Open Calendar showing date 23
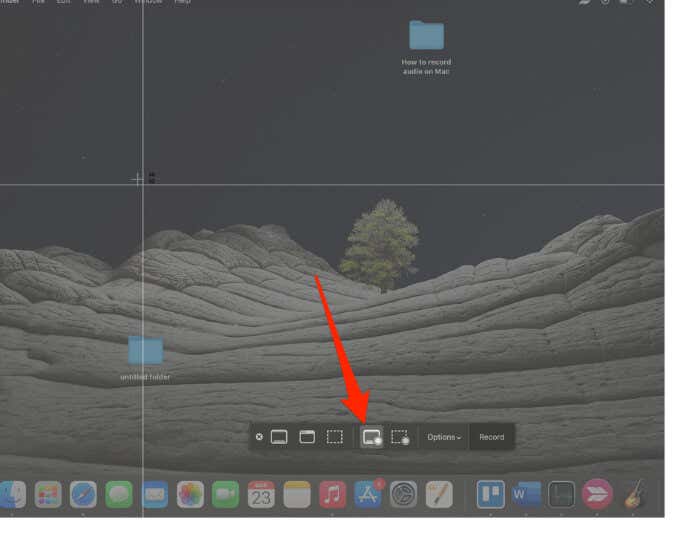Image resolution: width=680 pixels, height=533 pixels. [x=261, y=494]
